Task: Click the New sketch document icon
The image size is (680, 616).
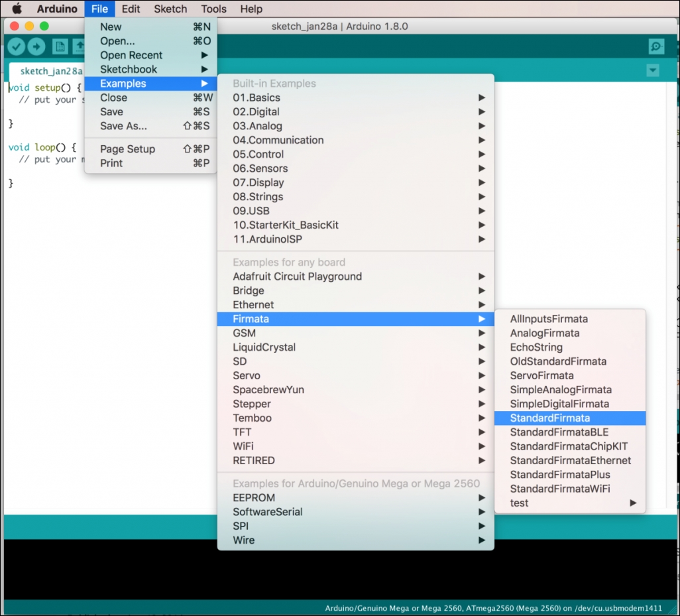Action: 60,46
